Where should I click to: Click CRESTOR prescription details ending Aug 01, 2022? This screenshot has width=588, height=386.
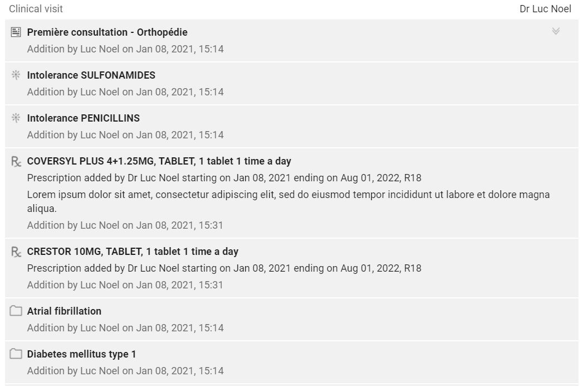click(x=224, y=268)
